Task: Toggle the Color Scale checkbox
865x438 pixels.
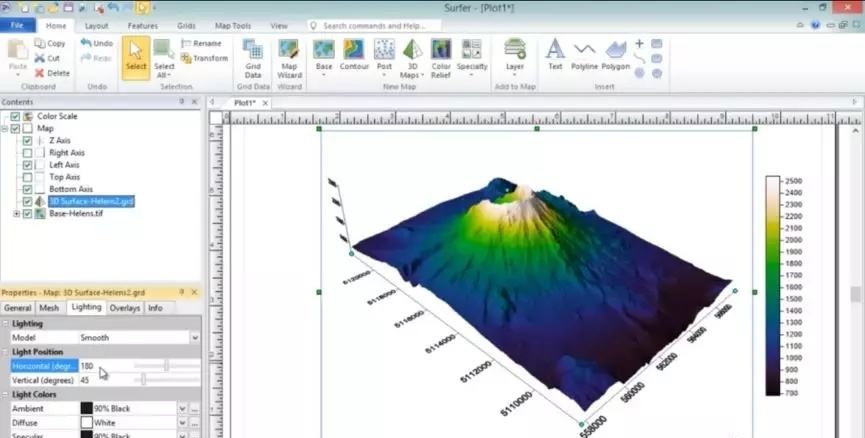Action: 15,116
